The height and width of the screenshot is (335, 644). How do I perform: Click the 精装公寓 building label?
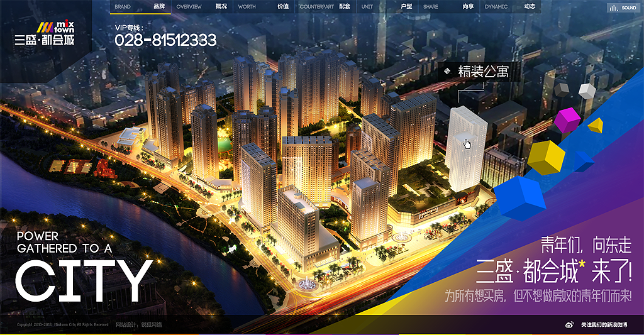(x=483, y=72)
